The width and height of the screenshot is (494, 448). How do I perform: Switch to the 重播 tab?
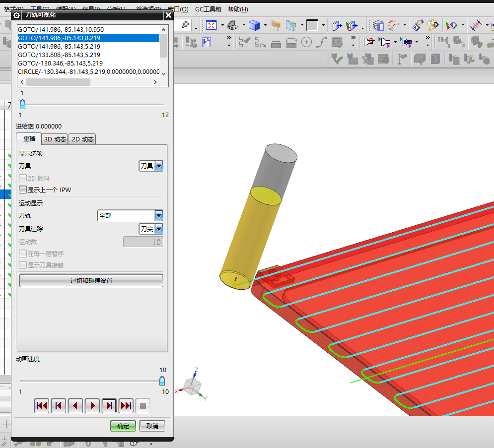[29, 139]
